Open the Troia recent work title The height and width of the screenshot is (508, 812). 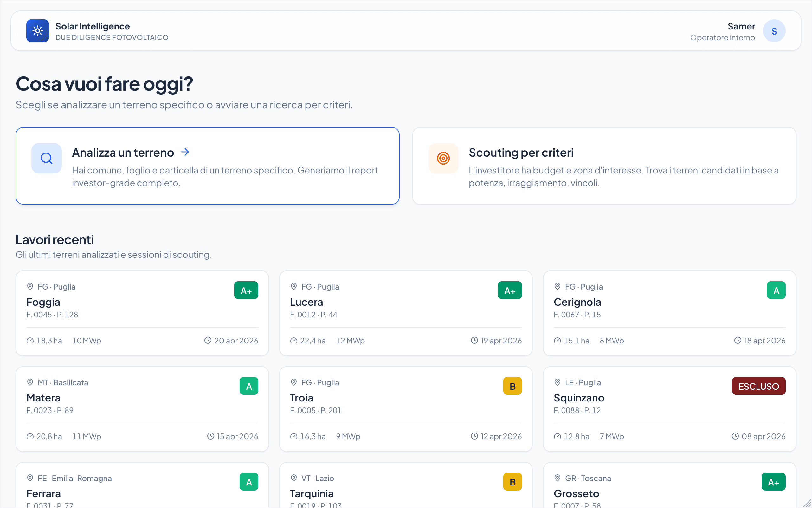click(x=301, y=398)
